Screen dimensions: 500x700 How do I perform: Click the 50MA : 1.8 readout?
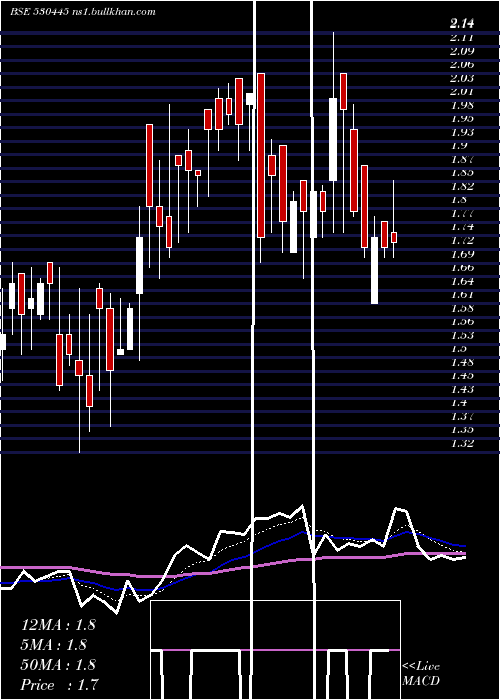[x=58, y=664]
